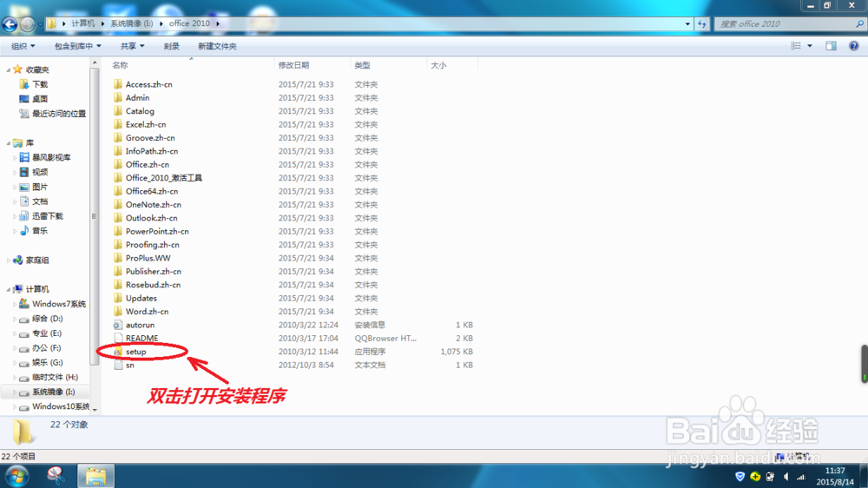This screenshot has height=488, width=868.
Task: Collapse the 库 tree group
Action: coord(9,143)
